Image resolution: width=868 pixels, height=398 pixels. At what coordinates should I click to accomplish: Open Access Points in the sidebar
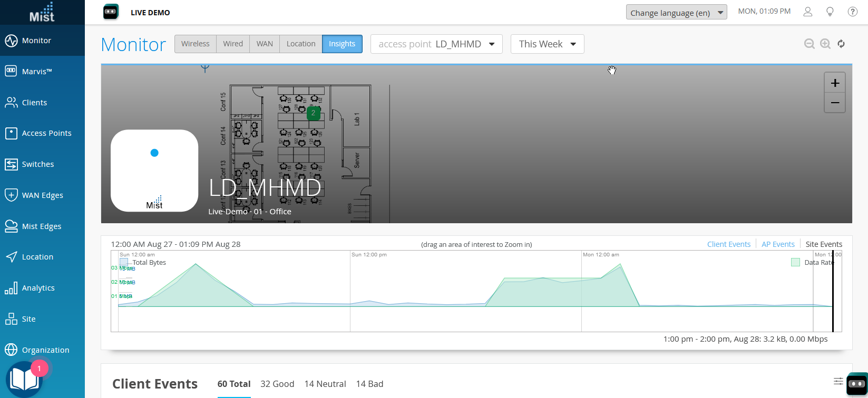tap(42, 133)
